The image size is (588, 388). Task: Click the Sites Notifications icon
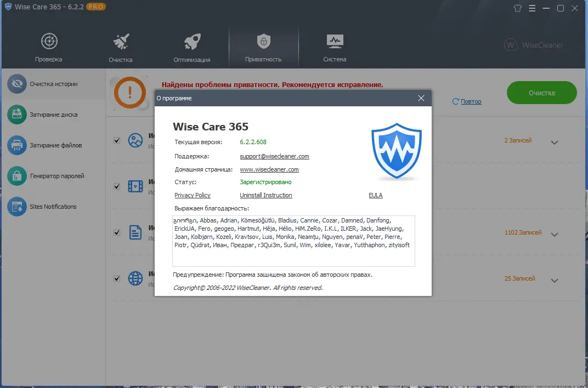(x=17, y=207)
